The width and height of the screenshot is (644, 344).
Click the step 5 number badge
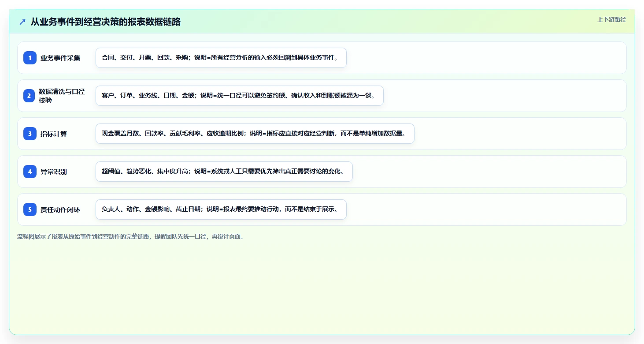coord(30,209)
